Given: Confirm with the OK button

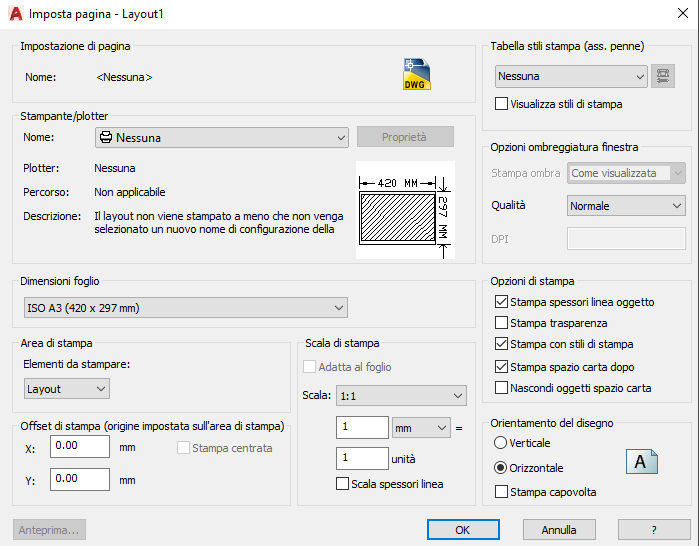Looking at the screenshot, I should pos(463,530).
